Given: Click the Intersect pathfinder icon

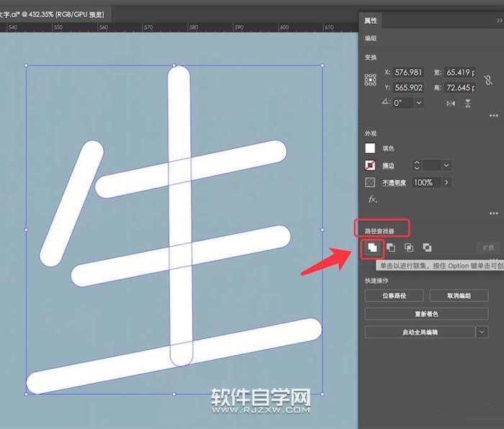Looking at the screenshot, I should tap(409, 248).
